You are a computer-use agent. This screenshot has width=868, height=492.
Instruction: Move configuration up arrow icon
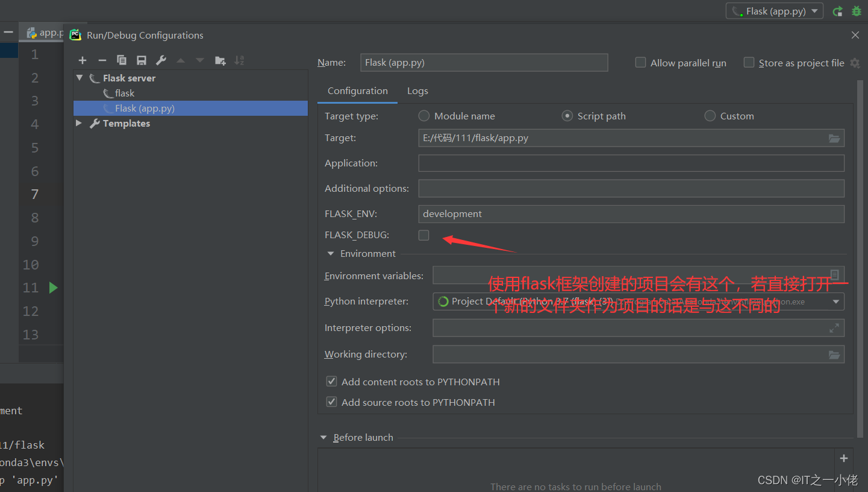181,60
